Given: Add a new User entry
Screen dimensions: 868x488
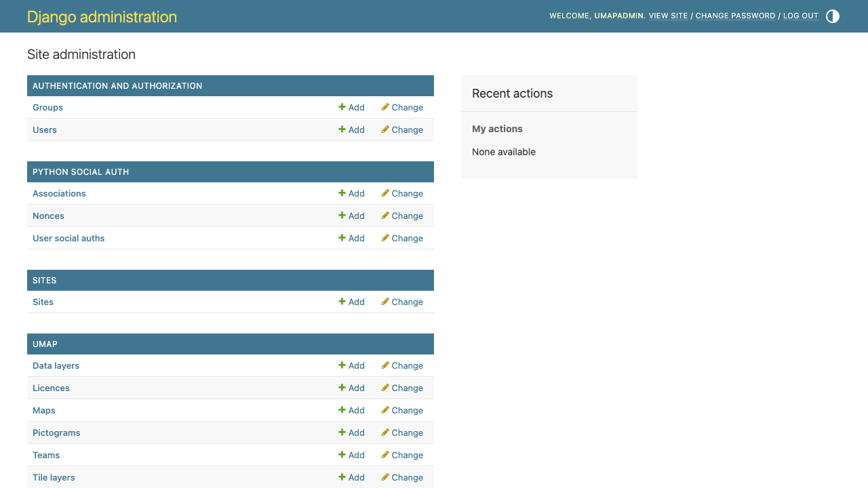Looking at the screenshot, I should click(x=352, y=129).
